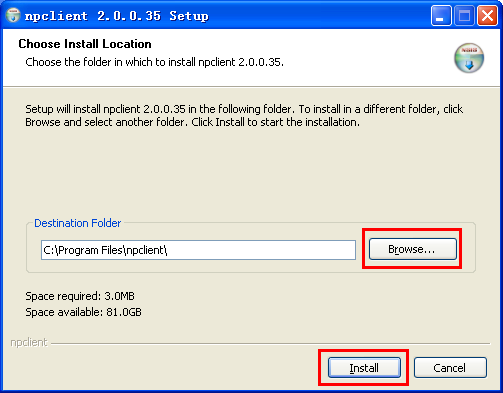Close the npclient Setup window
This screenshot has height=393, width=503.
point(487,16)
